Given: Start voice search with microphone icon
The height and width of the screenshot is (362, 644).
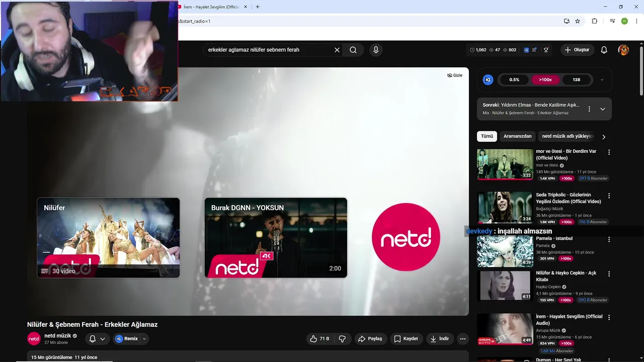Looking at the screenshot, I should point(375,50).
